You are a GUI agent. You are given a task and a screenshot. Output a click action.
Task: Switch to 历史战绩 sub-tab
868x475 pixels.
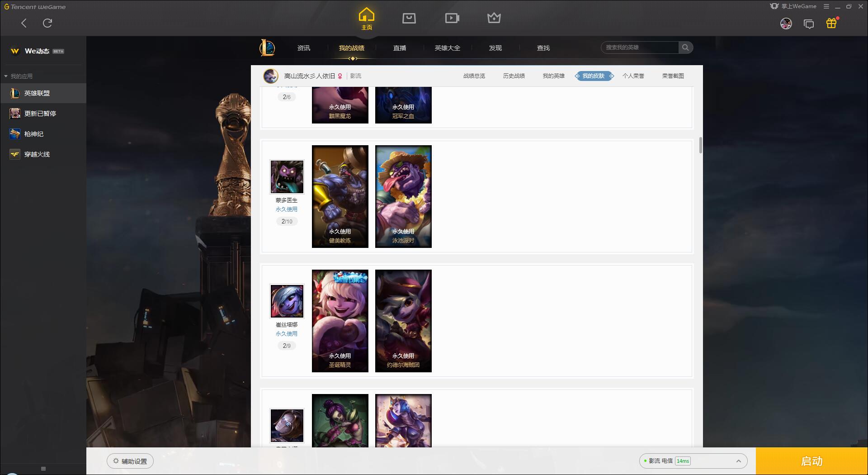pyautogui.click(x=514, y=76)
